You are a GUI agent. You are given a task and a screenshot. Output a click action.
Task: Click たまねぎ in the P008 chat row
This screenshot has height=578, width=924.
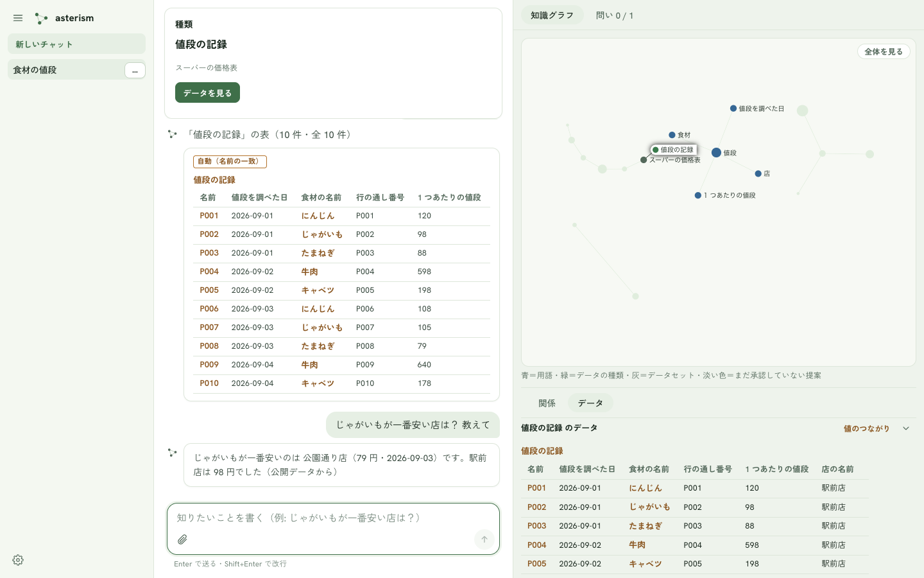click(318, 346)
